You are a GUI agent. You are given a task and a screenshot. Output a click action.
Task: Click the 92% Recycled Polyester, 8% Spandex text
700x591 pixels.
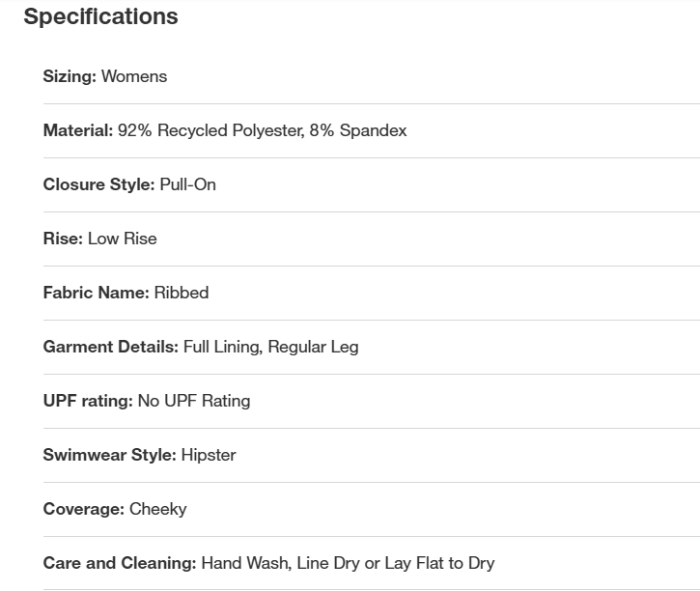click(262, 130)
